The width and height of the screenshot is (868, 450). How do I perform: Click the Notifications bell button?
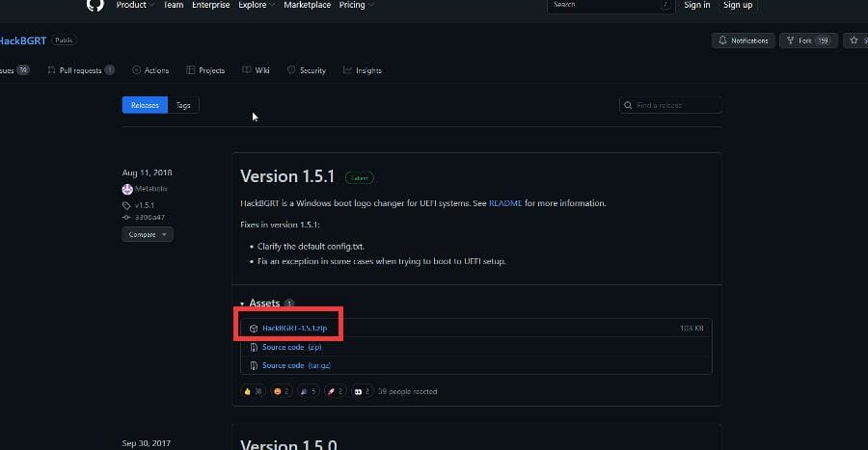pos(743,40)
